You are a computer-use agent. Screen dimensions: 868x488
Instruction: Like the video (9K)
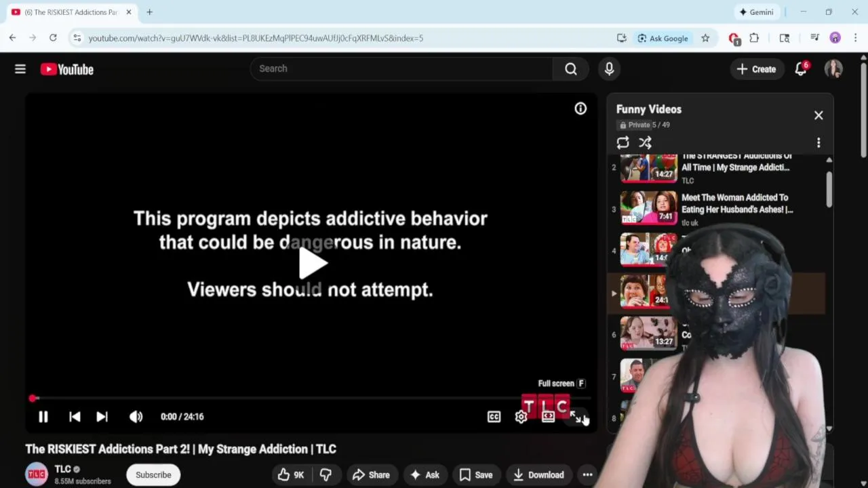(290, 475)
